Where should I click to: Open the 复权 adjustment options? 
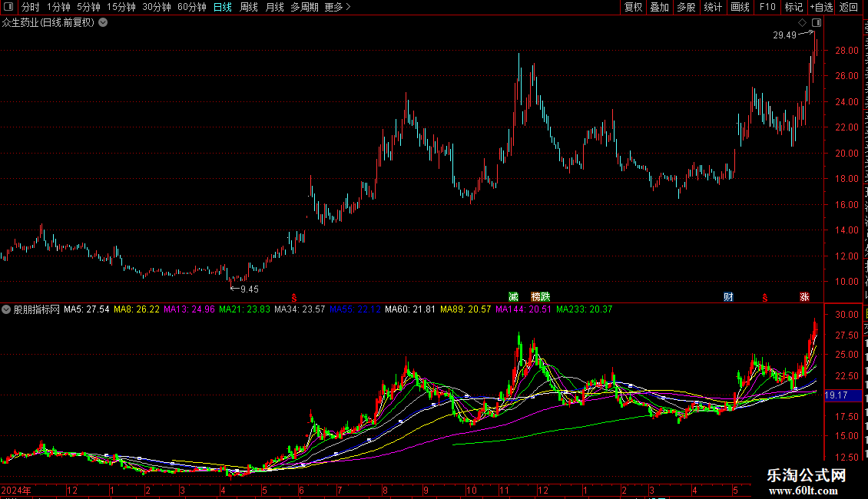click(x=633, y=7)
